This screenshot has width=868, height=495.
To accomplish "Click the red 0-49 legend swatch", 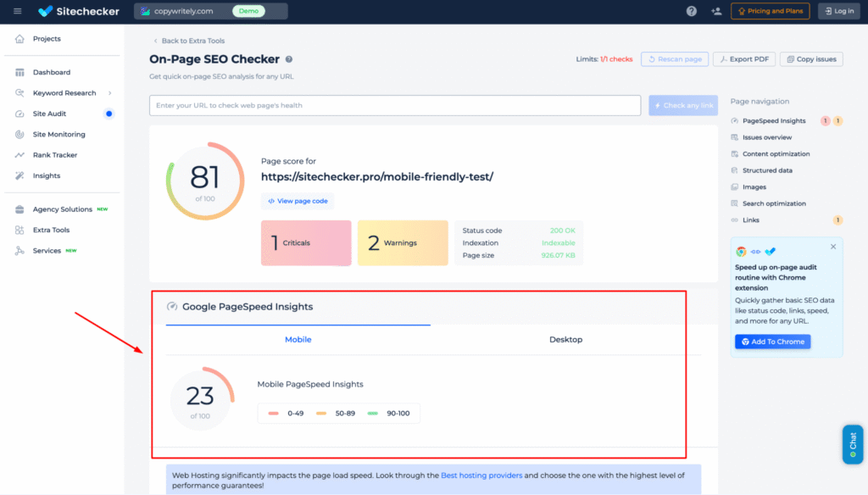I will (274, 413).
